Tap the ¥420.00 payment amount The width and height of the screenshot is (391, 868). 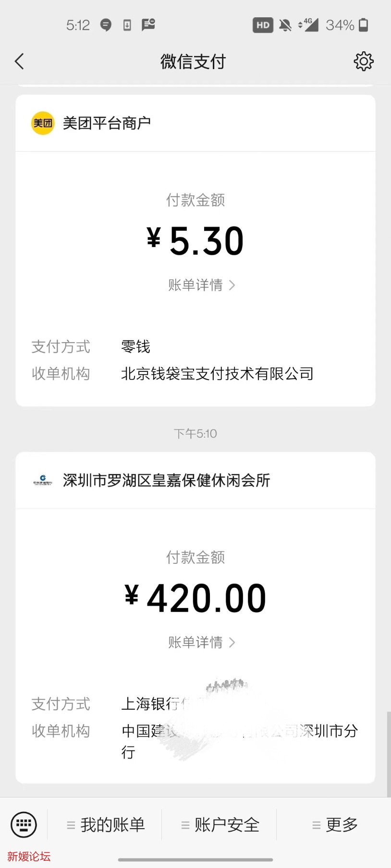click(x=195, y=598)
